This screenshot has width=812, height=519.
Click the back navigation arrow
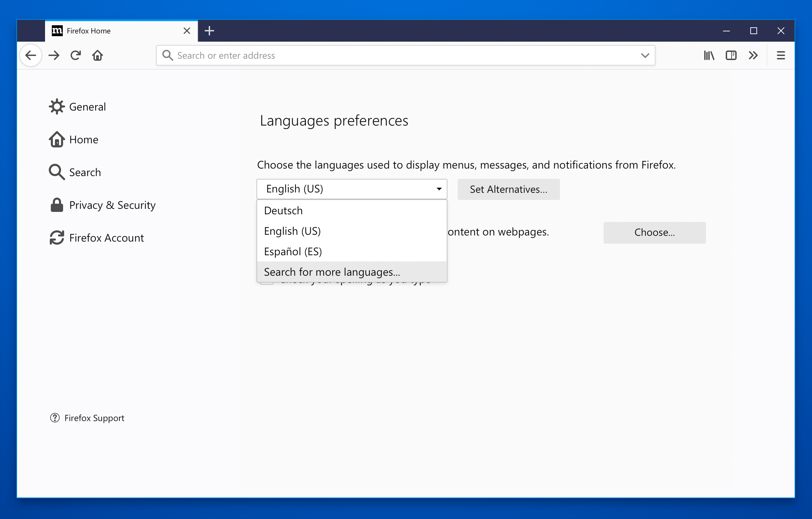click(31, 55)
